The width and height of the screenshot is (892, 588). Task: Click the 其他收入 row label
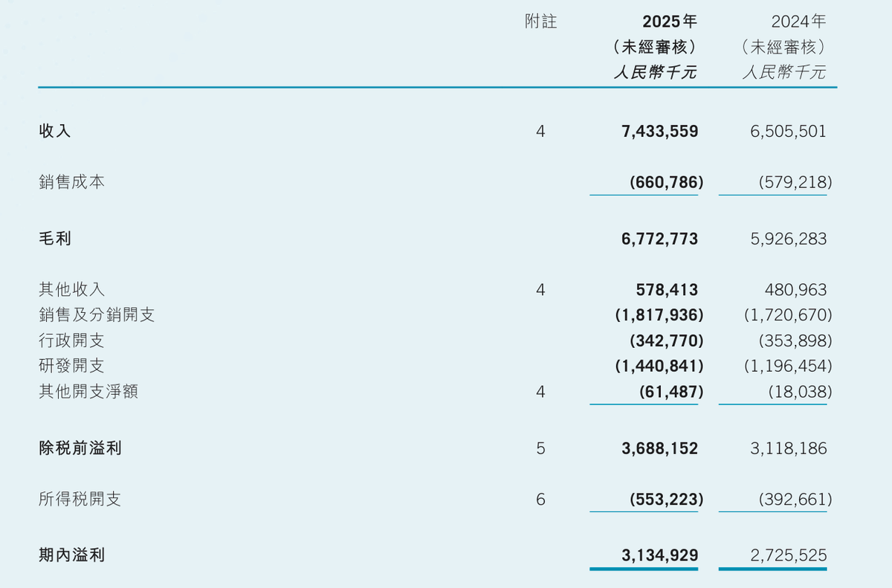click(71, 289)
